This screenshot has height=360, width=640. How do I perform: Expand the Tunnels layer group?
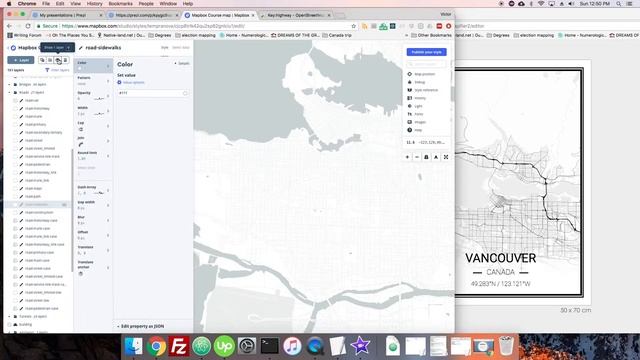[9, 316]
